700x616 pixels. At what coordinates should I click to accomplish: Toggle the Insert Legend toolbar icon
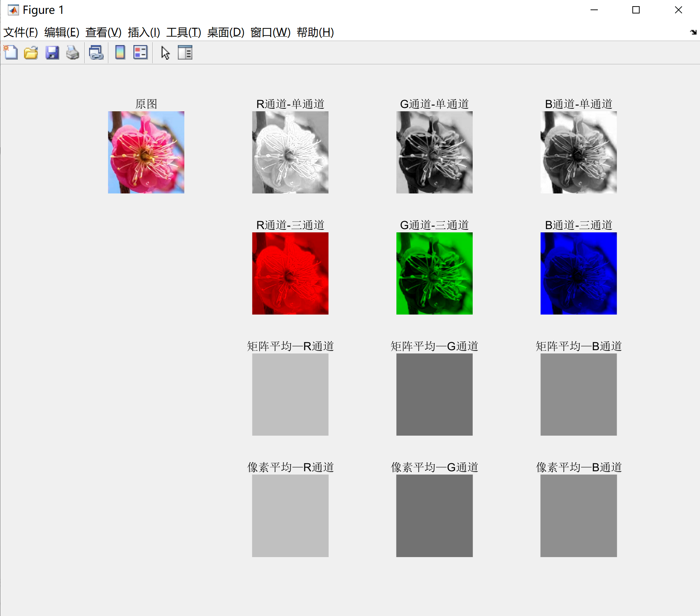click(x=140, y=53)
